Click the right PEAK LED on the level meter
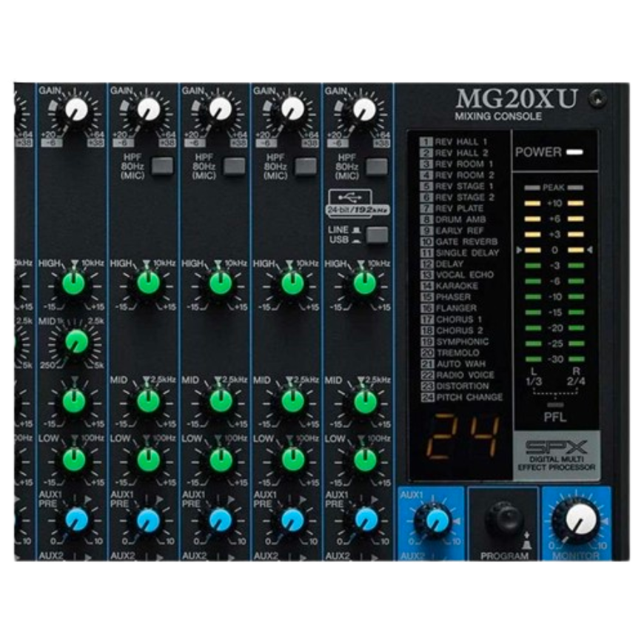 (575, 188)
